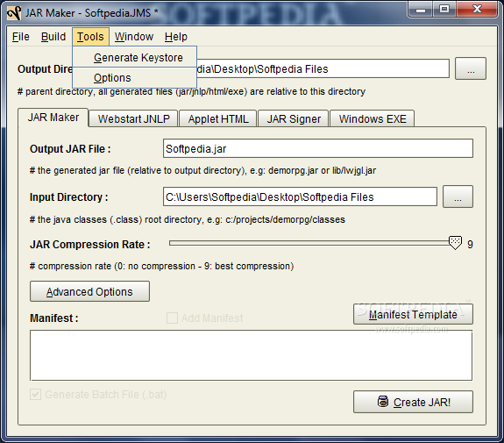Click the compression rate slider track
Image resolution: width=504 pixels, height=443 pixels.
pyautogui.click(x=309, y=243)
